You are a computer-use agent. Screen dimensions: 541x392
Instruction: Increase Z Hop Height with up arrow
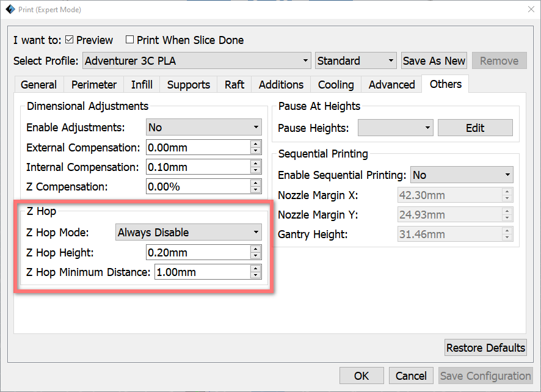(x=255, y=249)
